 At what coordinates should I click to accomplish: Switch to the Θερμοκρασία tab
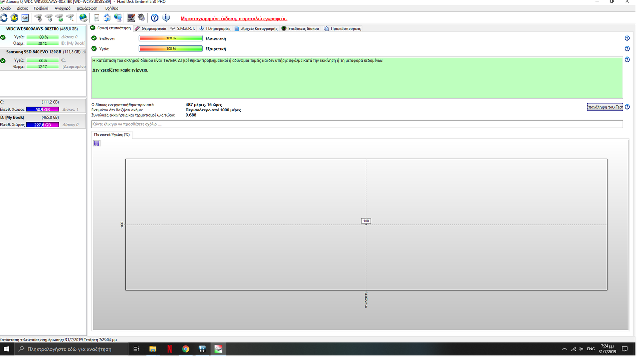click(x=150, y=29)
